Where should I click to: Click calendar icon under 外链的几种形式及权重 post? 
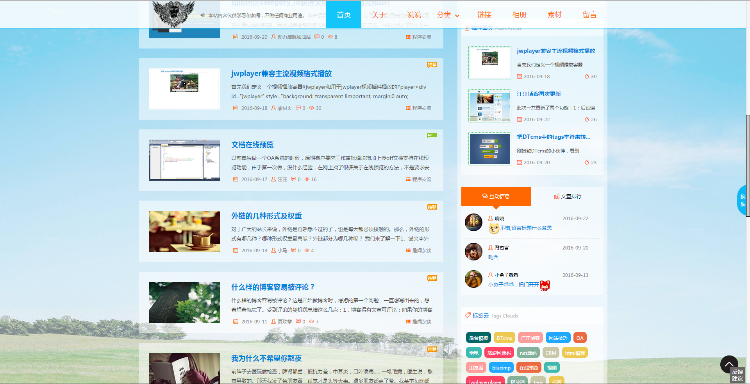coord(235,250)
